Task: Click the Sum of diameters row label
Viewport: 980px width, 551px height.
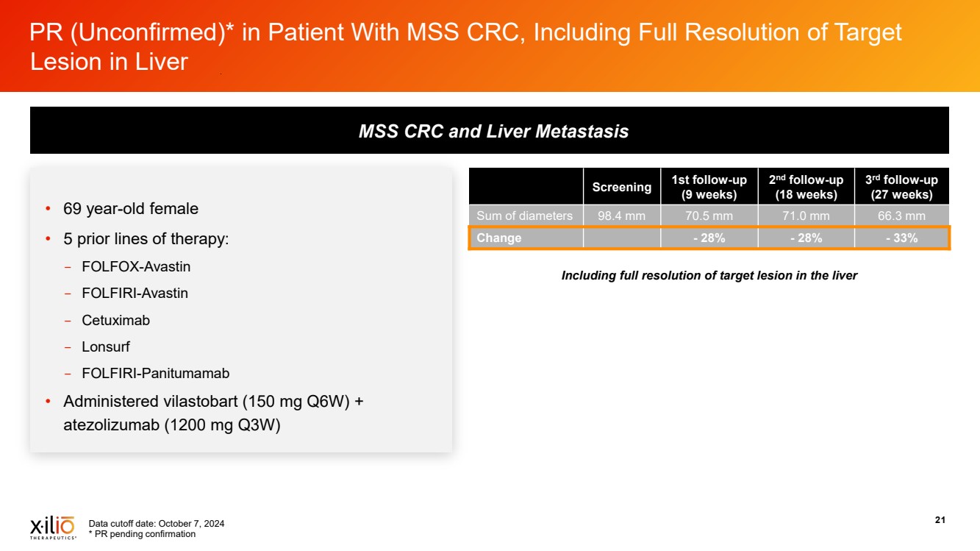Action: [524, 216]
